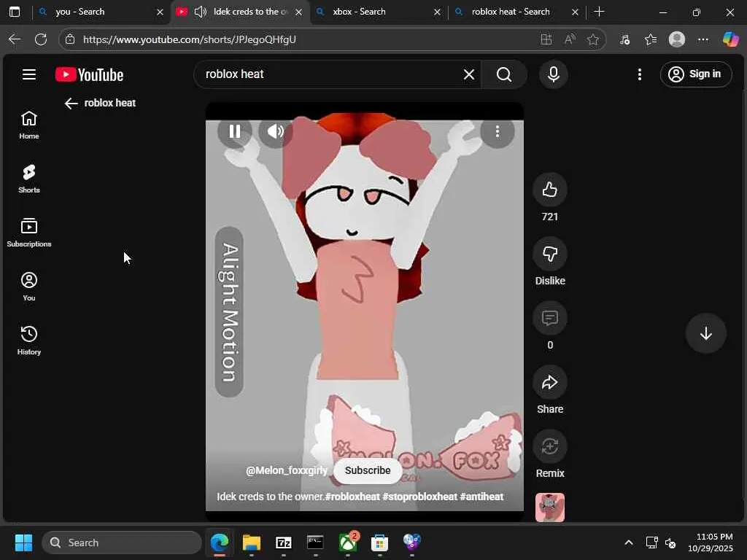Viewport: 747px width, 560px height.
Task: Open the Windows Start menu
Action: point(23,542)
